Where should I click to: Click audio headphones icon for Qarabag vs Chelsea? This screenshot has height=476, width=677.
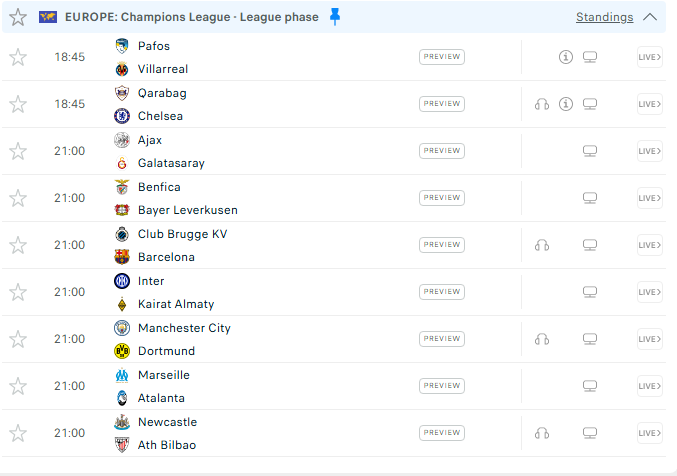[542, 104]
